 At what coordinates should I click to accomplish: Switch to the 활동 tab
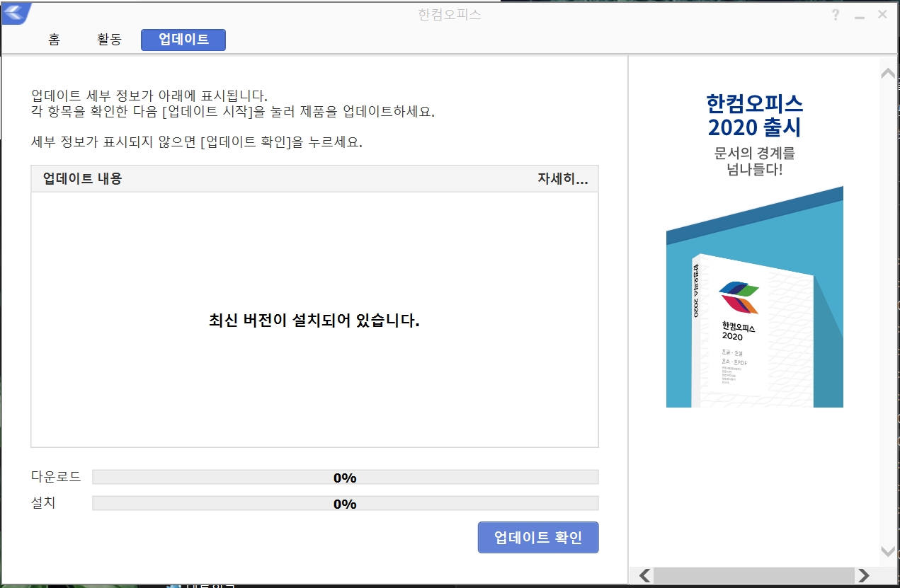109,40
